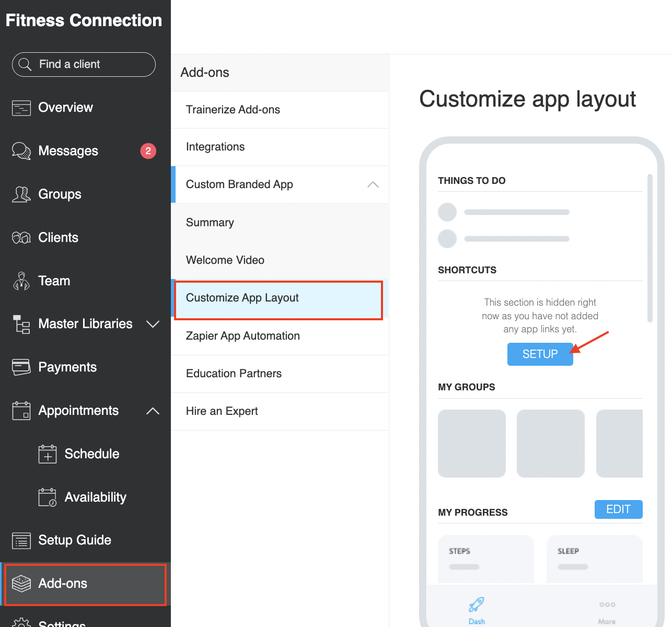
Task: Click the Messages speech bubbles icon
Action: 21,151
